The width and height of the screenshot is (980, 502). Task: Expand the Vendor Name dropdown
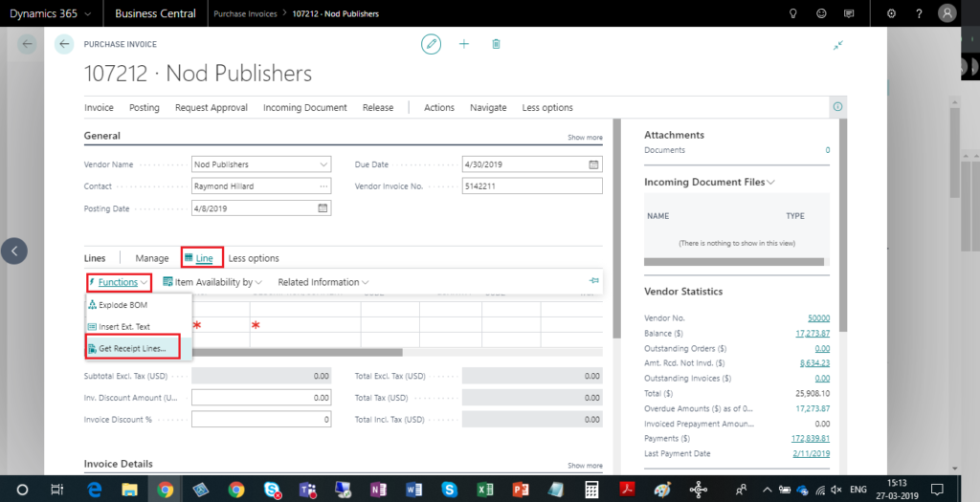[323, 164]
